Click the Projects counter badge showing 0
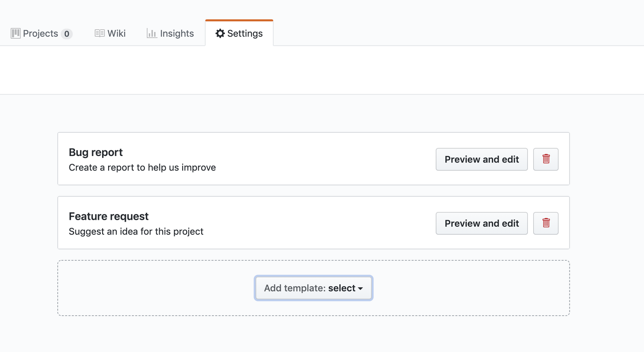This screenshot has height=352, width=644. pos(66,34)
